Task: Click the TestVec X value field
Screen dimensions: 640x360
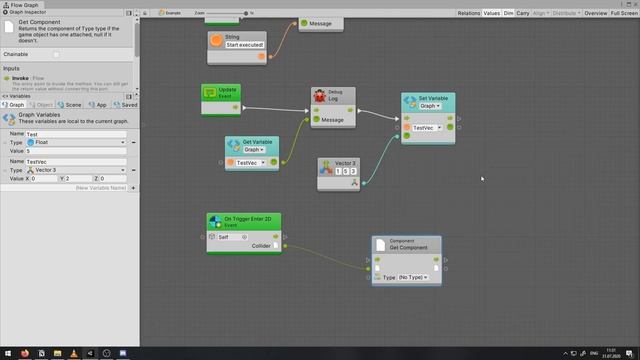Action: [44, 179]
